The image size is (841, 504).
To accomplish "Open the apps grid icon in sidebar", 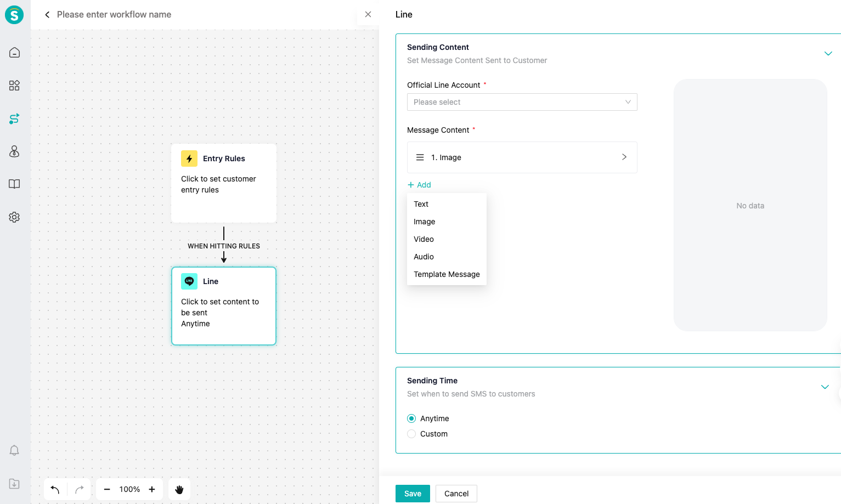I will [15, 86].
